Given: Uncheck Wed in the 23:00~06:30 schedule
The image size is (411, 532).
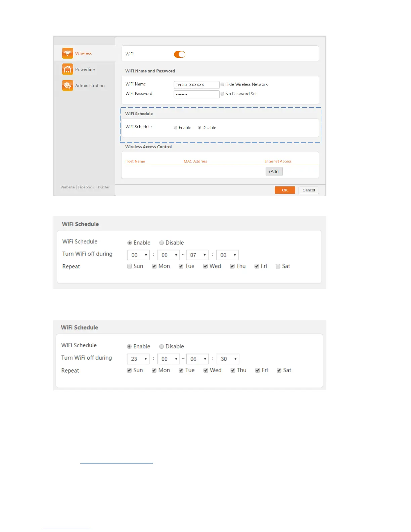Looking at the screenshot, I should click(206, 370).
